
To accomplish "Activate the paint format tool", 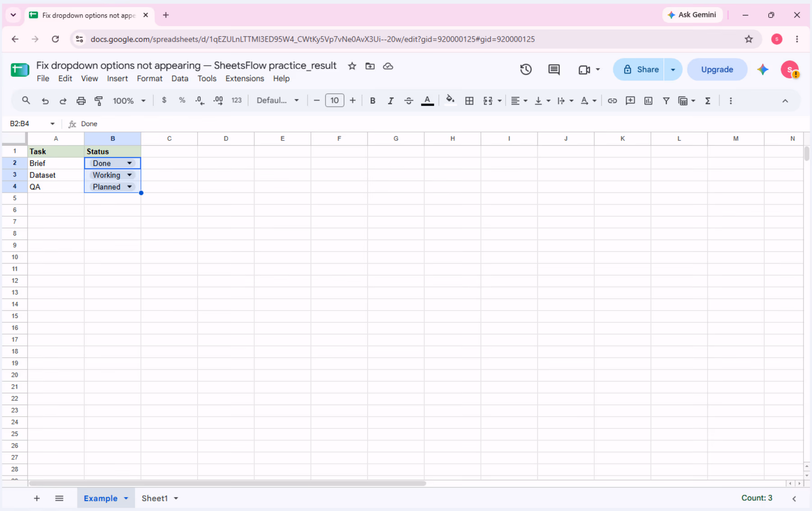I will (99, 101).
